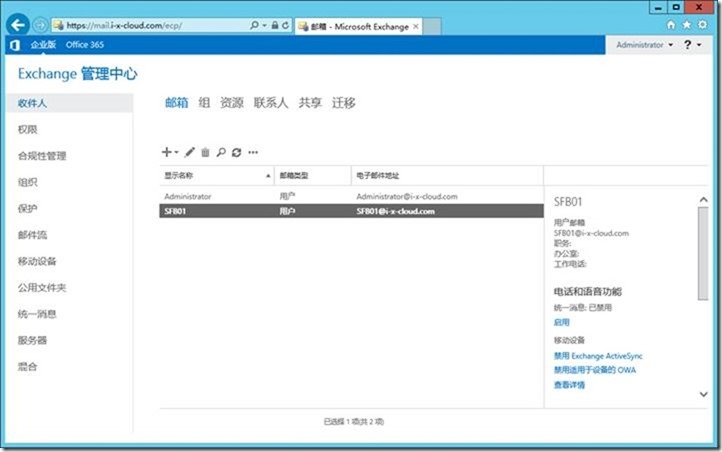
Task: Expand the help menu dropdown arrow
Action: point(699,45)
